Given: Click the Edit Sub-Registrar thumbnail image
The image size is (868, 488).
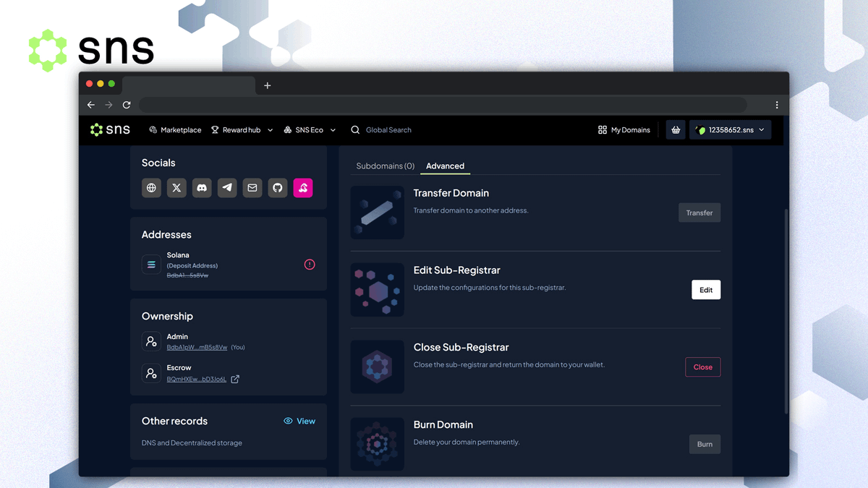Looking at the screenshot, I should coord(378,290).
